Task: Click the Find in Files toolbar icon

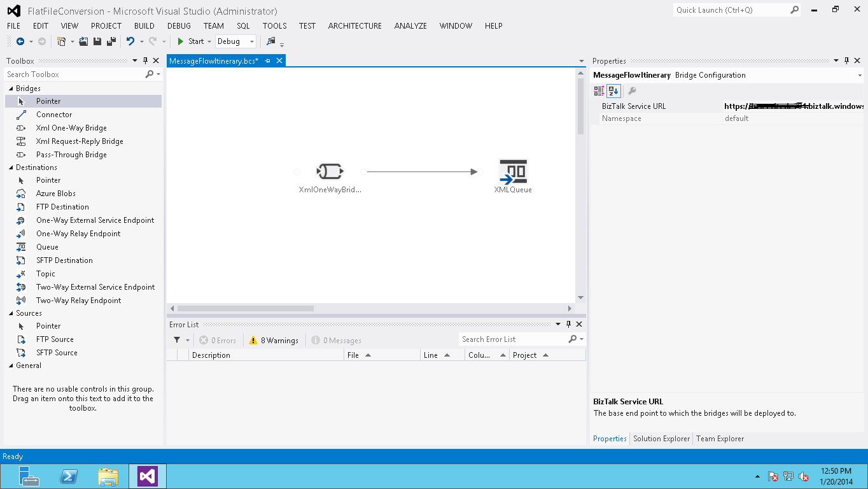Action: [271, 41]
